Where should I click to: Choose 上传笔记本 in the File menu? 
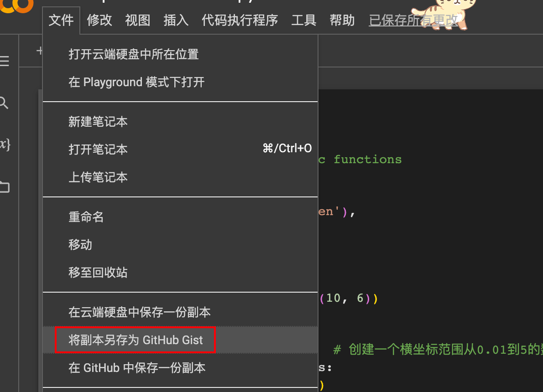pyautogui.click(x=98, y=177)
